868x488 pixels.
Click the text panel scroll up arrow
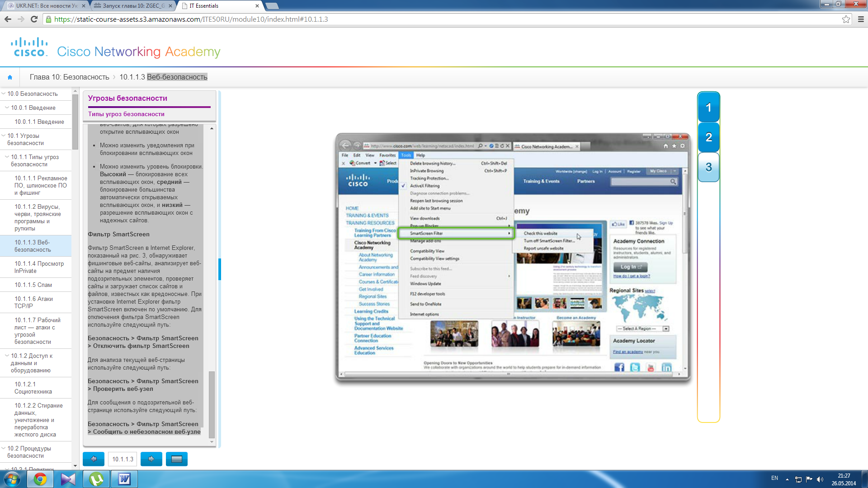[212, 129]
